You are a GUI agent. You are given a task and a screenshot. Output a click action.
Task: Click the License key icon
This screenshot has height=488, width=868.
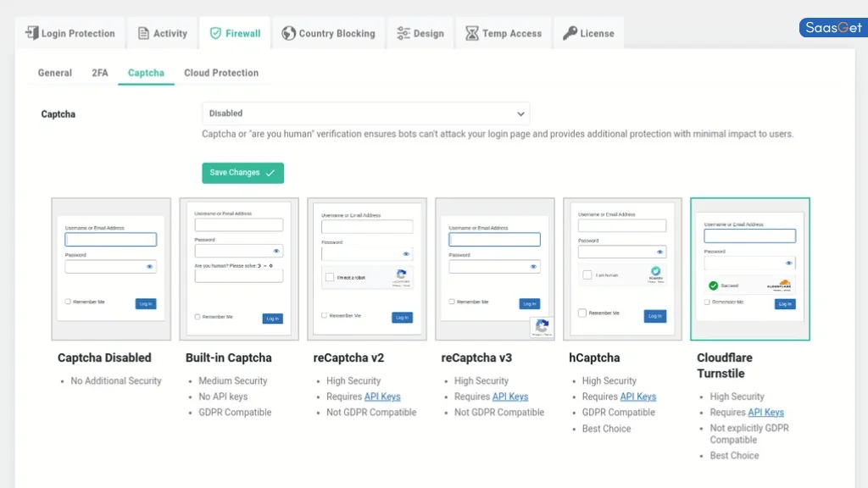(570, 33)
